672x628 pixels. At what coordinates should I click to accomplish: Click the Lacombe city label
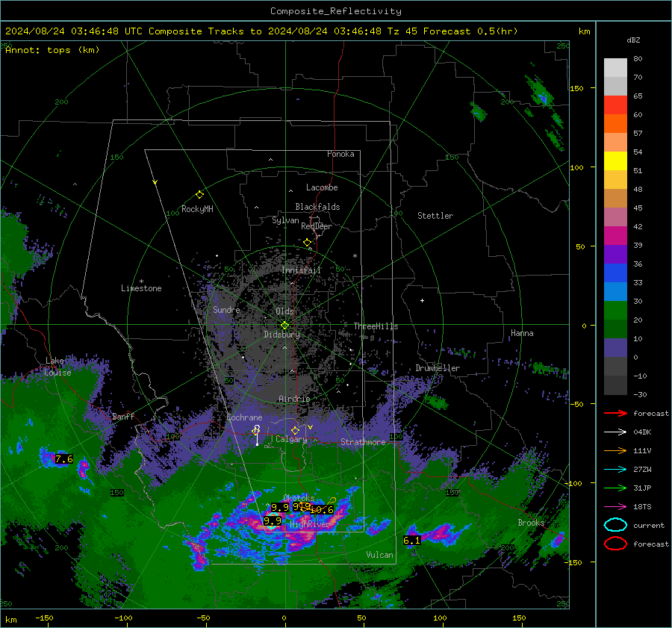pos(322,187)
